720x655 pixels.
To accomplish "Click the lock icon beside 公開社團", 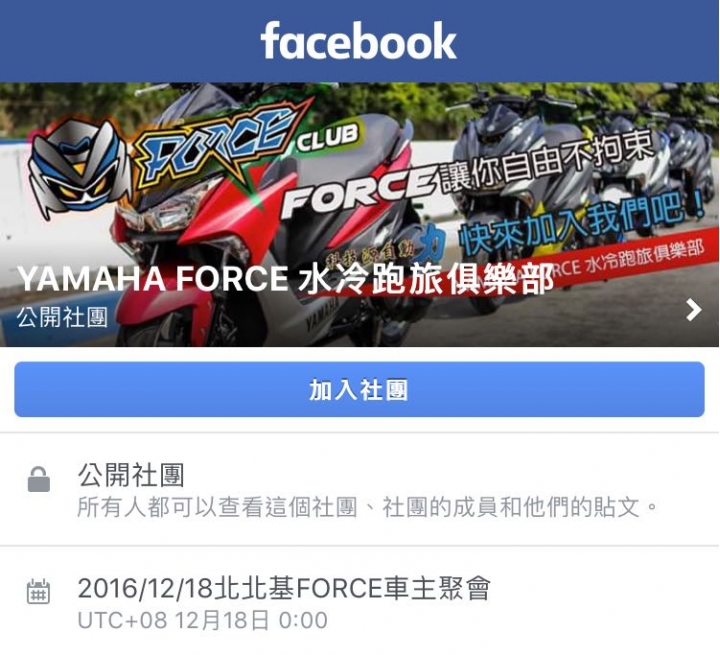I will click(x=39, y=480).
